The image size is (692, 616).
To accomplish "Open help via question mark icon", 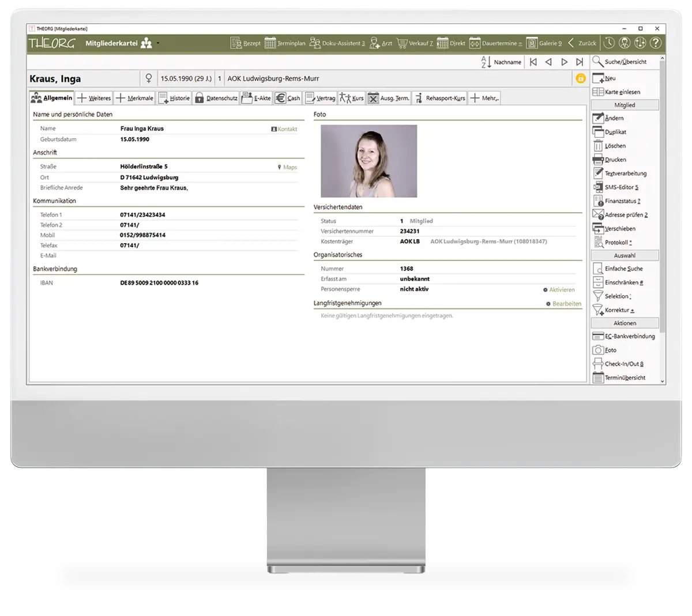I will (656, 43).
